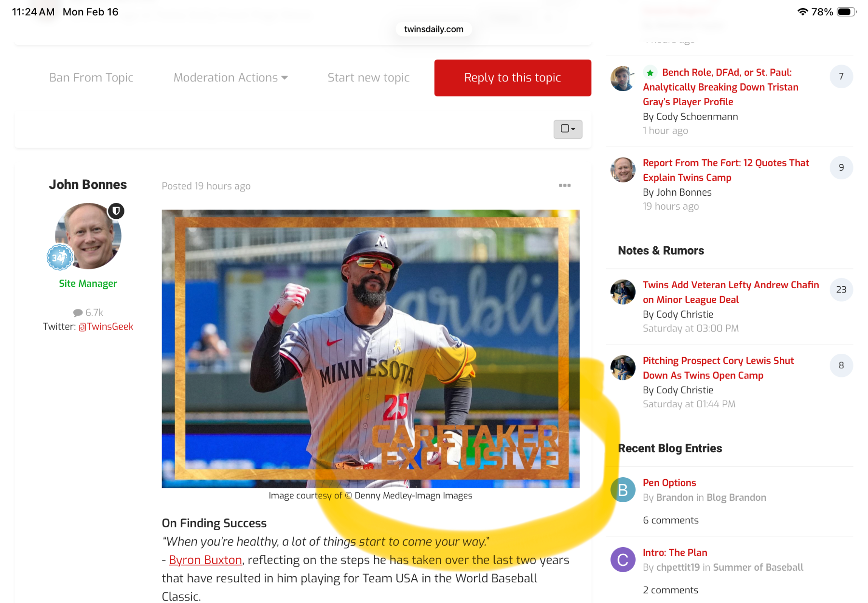
Task: Open the Buxton Caretaker Exclusive image
Action: (370, 348)
